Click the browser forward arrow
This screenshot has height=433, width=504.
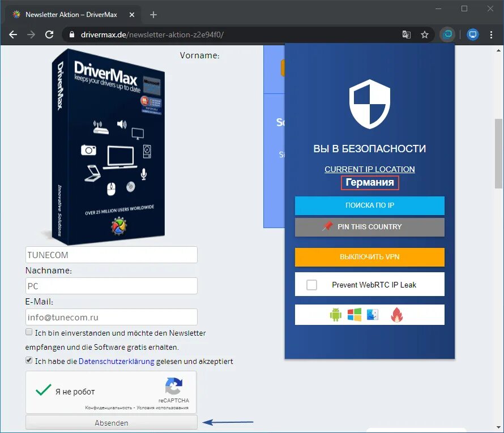tap(31, 35)
